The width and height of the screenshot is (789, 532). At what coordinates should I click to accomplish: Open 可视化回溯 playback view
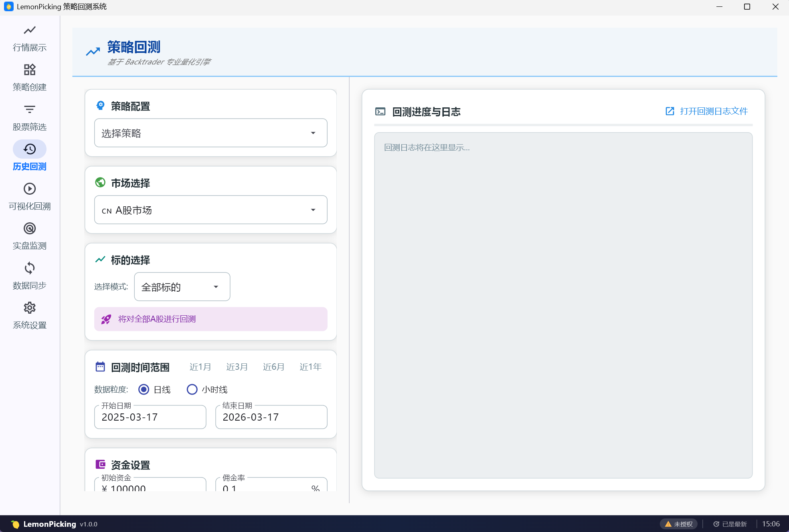(x=29, y=196)
